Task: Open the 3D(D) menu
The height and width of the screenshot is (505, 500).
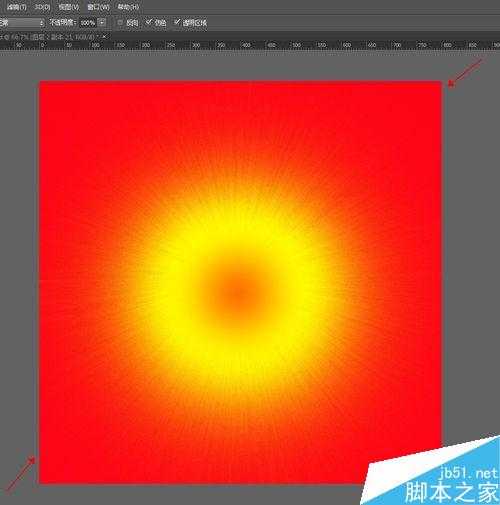Action: tap(43, 6)
